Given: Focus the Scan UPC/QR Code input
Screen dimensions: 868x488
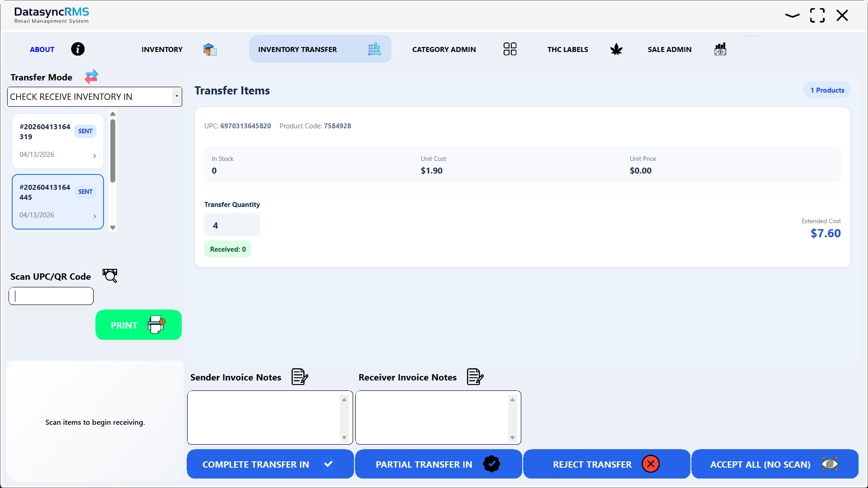Looking at the screenshot, I should pos(51,296).
